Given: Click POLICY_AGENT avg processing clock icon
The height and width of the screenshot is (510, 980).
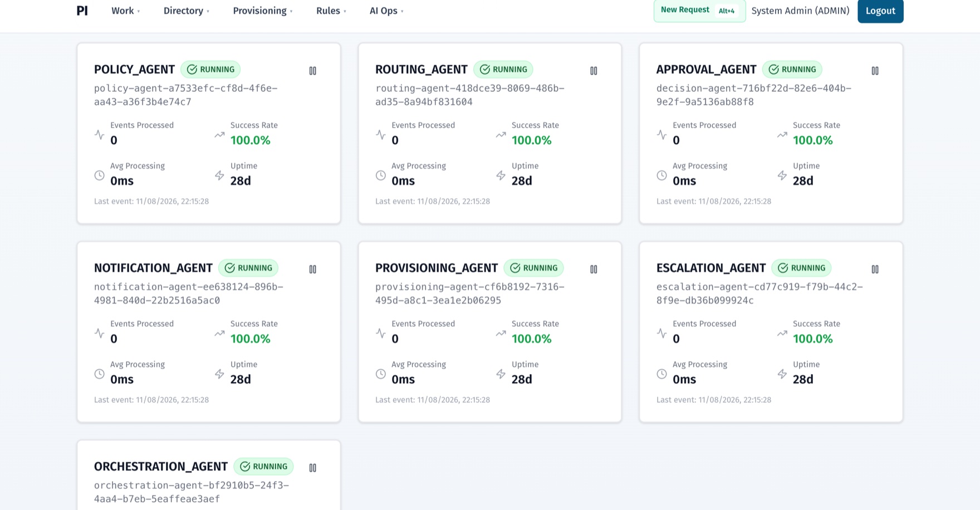Looking at the screenshot, I should [99, 175].
